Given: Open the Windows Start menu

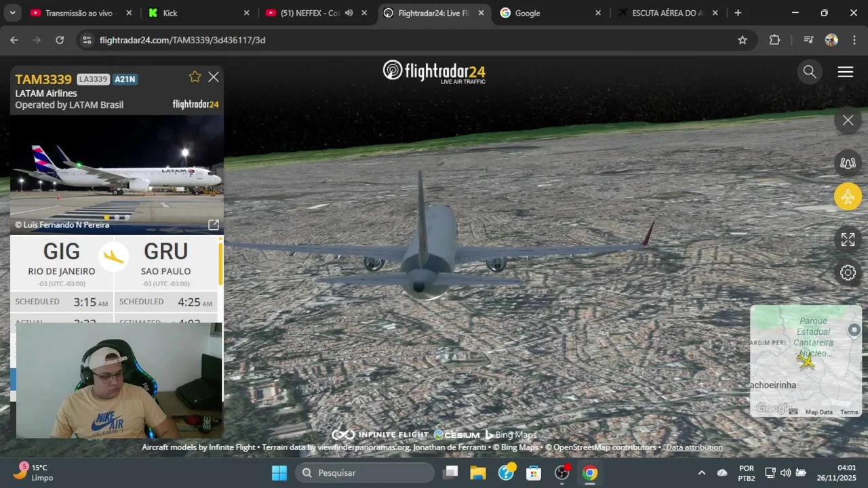Looking at the screenshot, I should pos(279,472).
